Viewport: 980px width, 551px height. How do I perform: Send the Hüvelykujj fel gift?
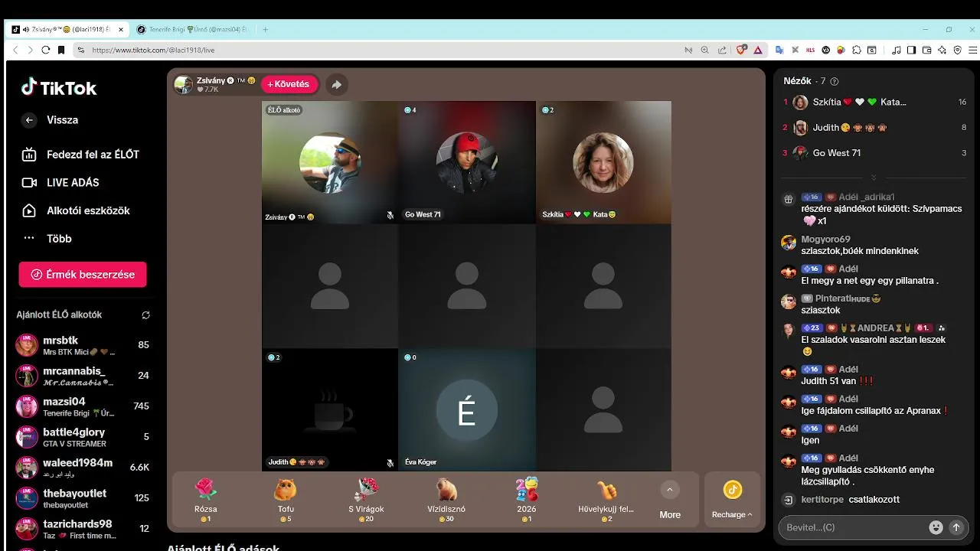pos(606,500)
